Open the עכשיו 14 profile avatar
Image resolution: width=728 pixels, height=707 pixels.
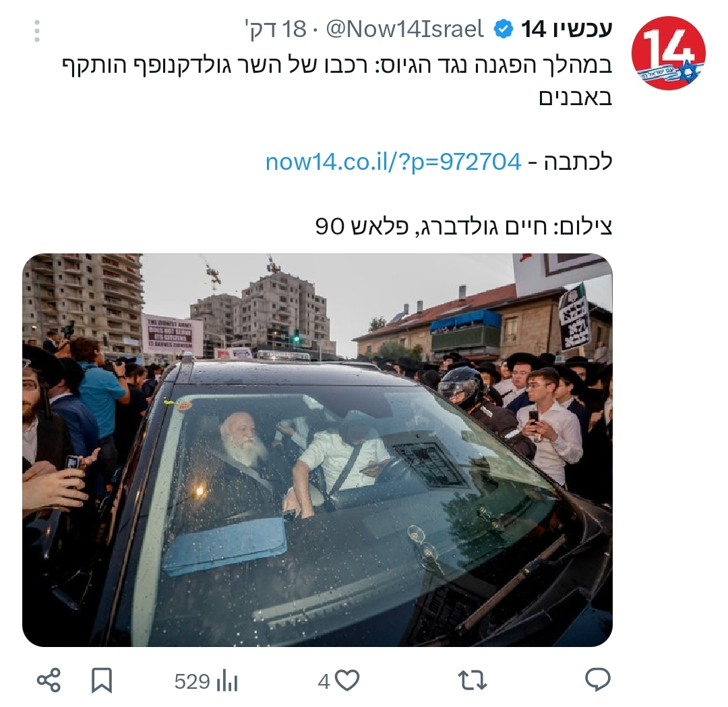(x=668, y=53)
